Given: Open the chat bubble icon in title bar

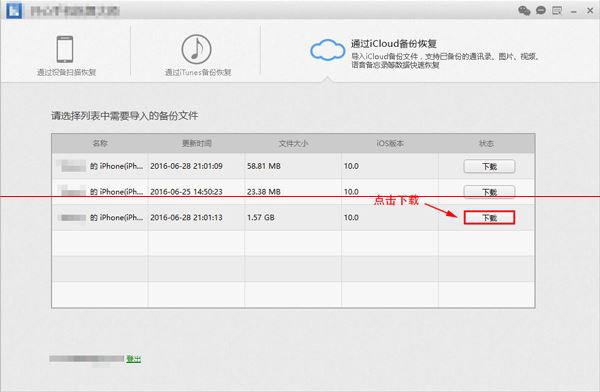Looking at the screenshot, I should click(541, 10).
